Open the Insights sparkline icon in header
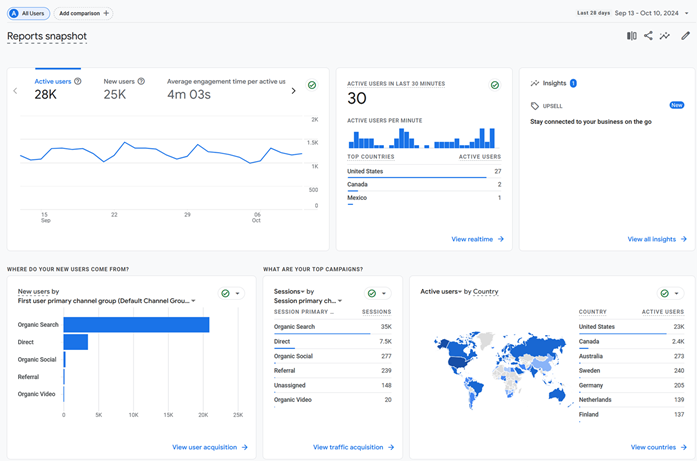This screenshot has height=461, width=697. (x=665, y=36)
